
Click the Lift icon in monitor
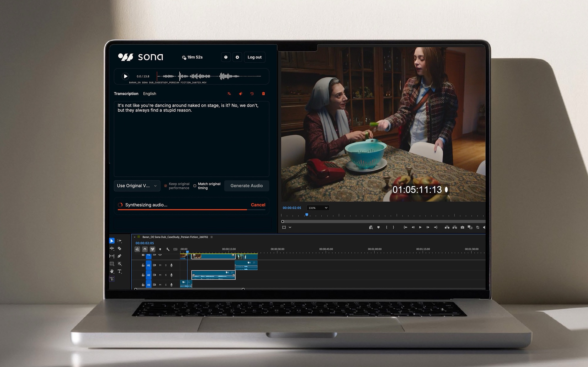(x=447, y=227)
